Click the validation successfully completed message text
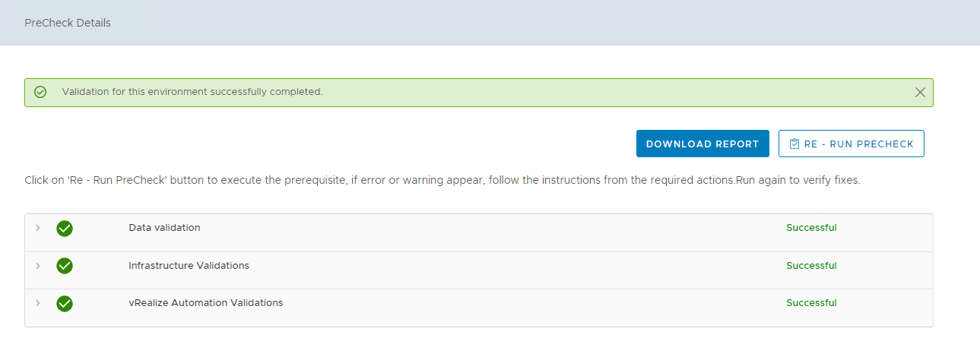Image resolution: width=980 pixels, height=360 pixels. [192, 92]
